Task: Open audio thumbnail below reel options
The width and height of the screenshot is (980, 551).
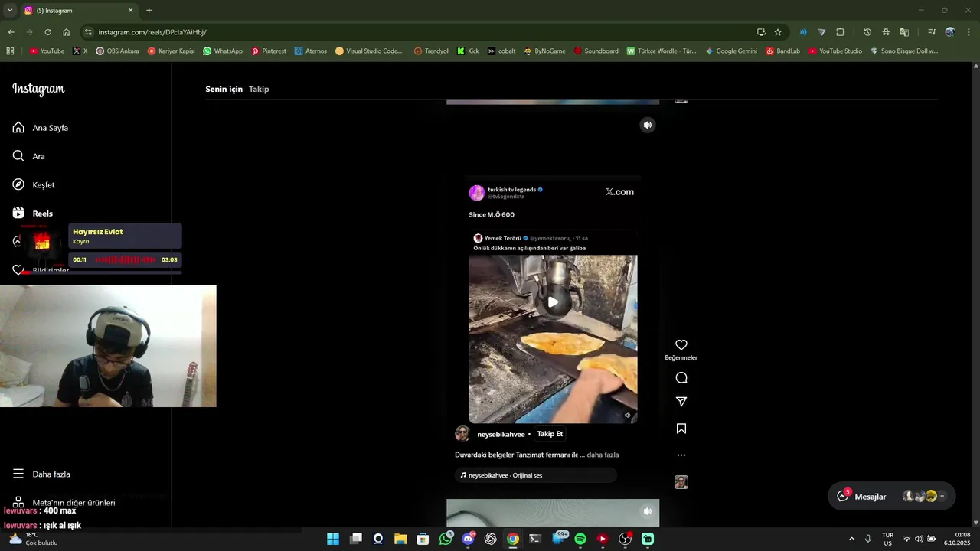Action: 681,482
